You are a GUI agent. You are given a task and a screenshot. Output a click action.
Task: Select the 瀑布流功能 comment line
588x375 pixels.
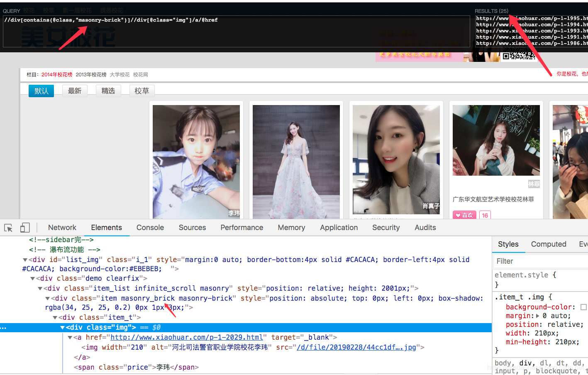pos(65,250)
